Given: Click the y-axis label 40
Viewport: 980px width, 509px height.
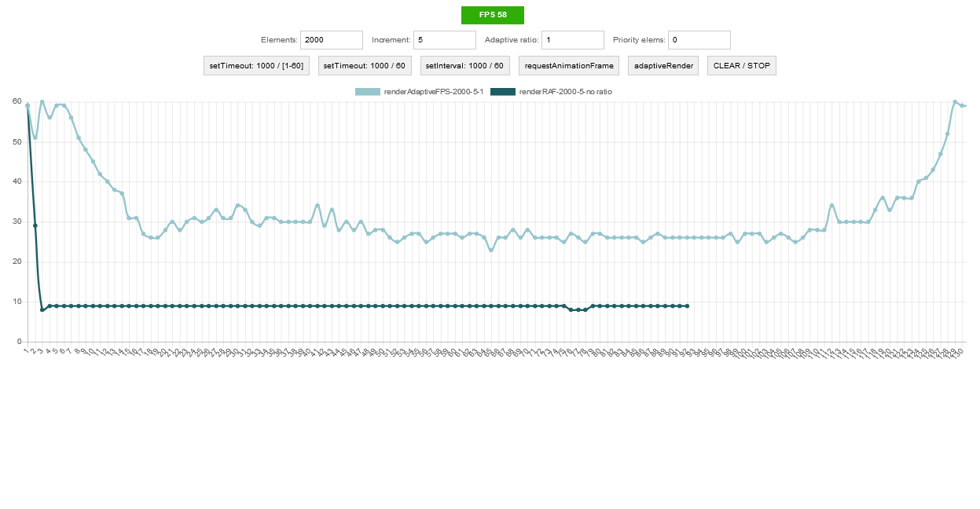Looking at the screenshot, I should pos(17,181).
